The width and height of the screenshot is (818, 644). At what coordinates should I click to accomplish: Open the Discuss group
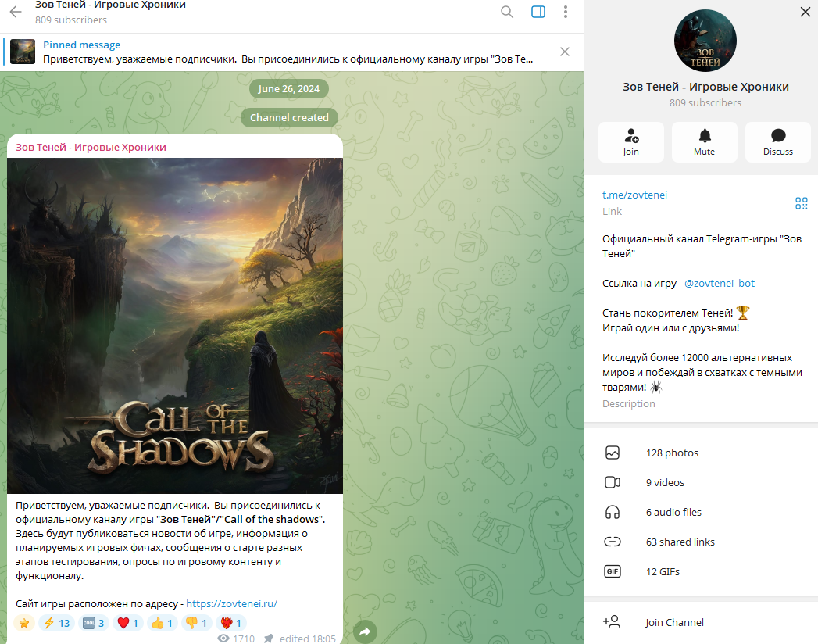click(778, 142)
